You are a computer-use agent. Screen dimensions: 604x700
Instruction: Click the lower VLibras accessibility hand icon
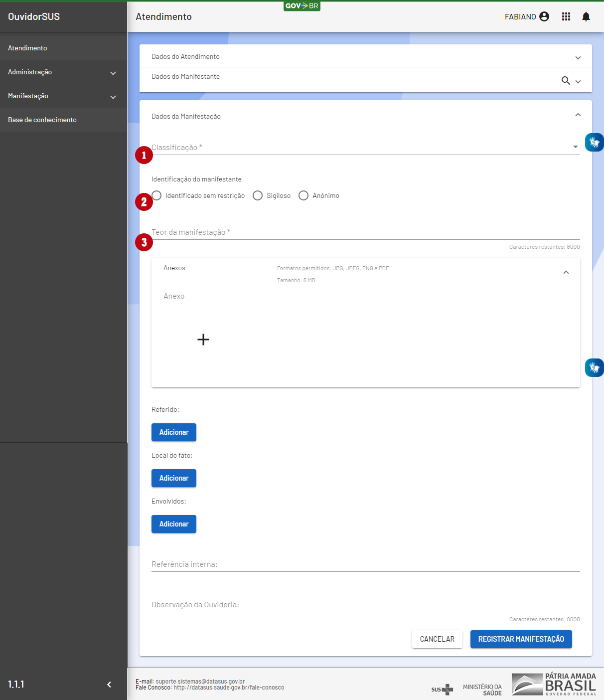point(594,368)
